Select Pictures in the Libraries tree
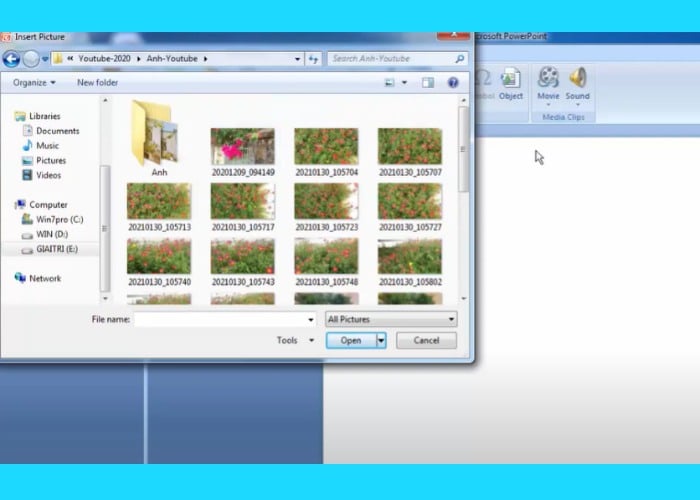 coord(50,160)
